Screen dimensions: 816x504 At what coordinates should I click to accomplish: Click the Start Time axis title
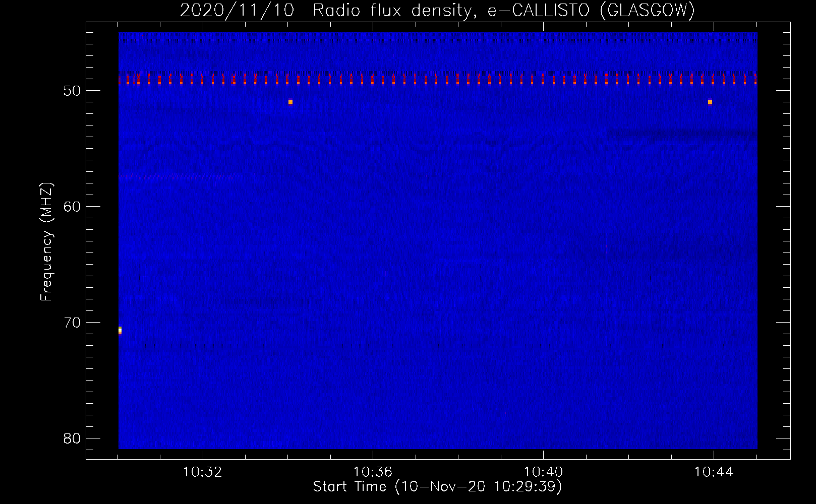point(437,487)
